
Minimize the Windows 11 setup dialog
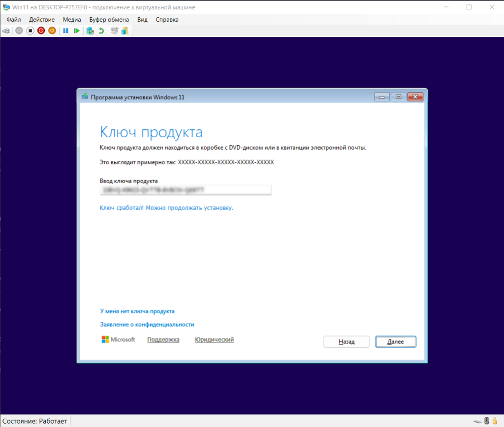coord(382,97)
